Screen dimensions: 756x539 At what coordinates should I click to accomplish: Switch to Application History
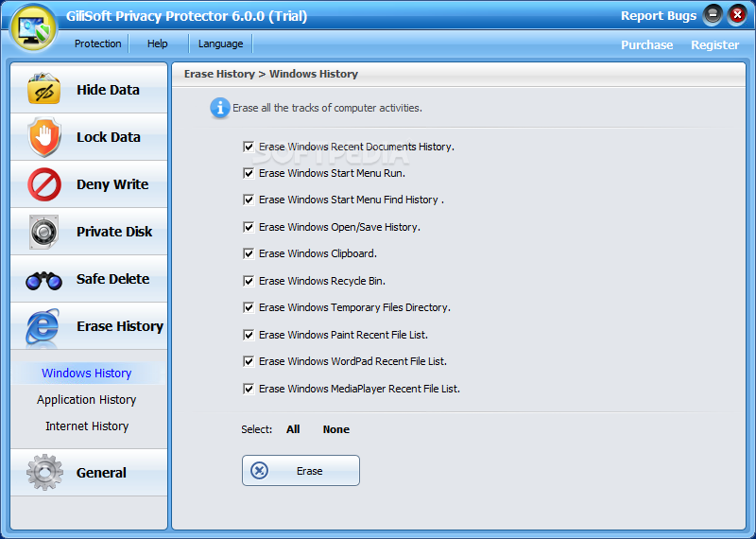(87, 400)
